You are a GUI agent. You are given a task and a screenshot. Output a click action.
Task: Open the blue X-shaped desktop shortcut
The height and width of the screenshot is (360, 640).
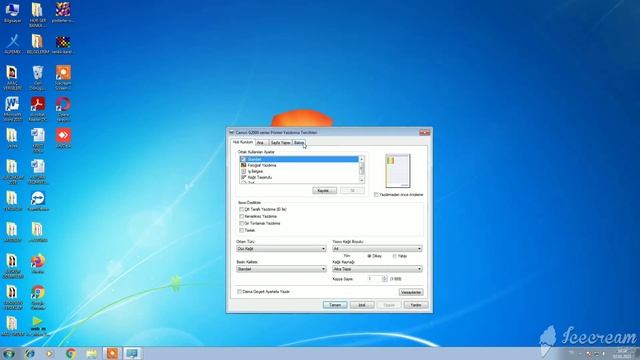point(12,44)
